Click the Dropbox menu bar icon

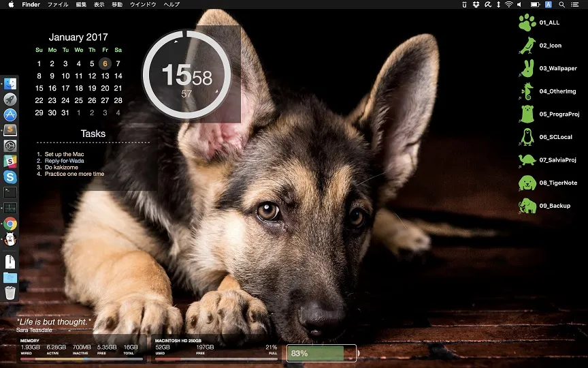[476, 5]
